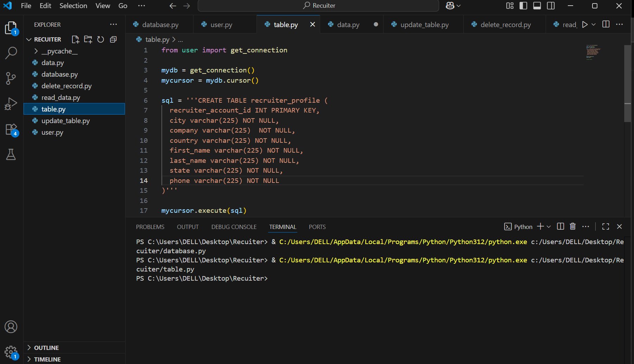Open the Testing flask view

pos(11,154)
